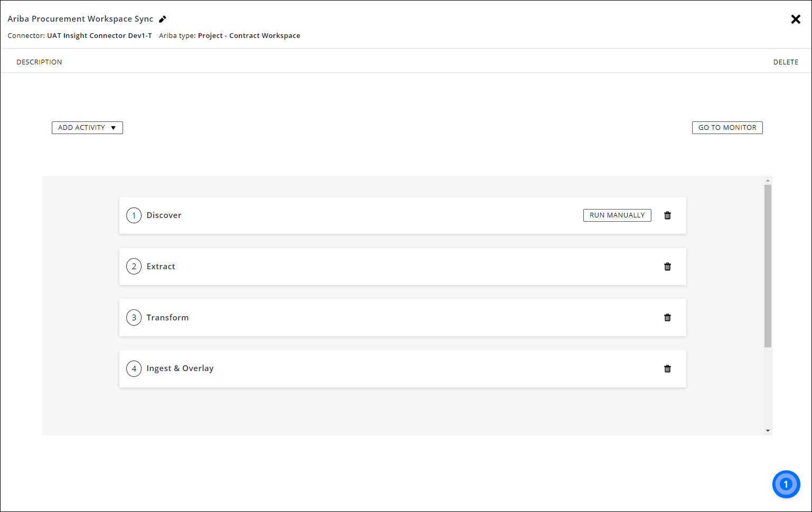
Task: Delete the Extract activity using its trash icon
Action: (x=667, y=267)
